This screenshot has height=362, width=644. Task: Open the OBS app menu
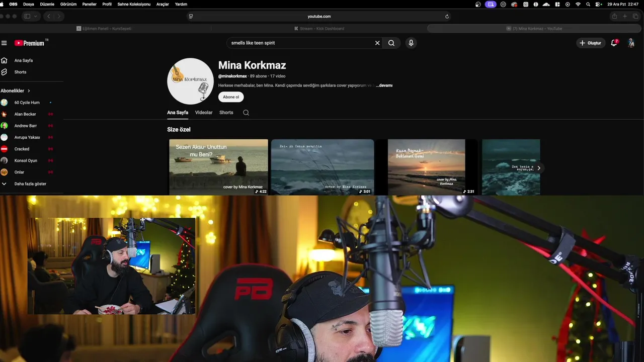point(13,4)
